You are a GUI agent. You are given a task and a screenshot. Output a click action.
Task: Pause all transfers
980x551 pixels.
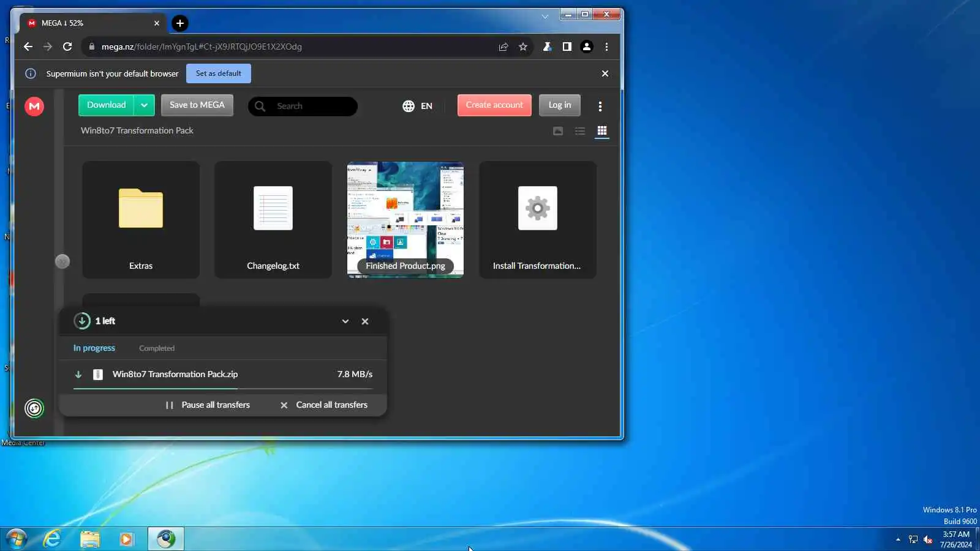click(208, 405)
